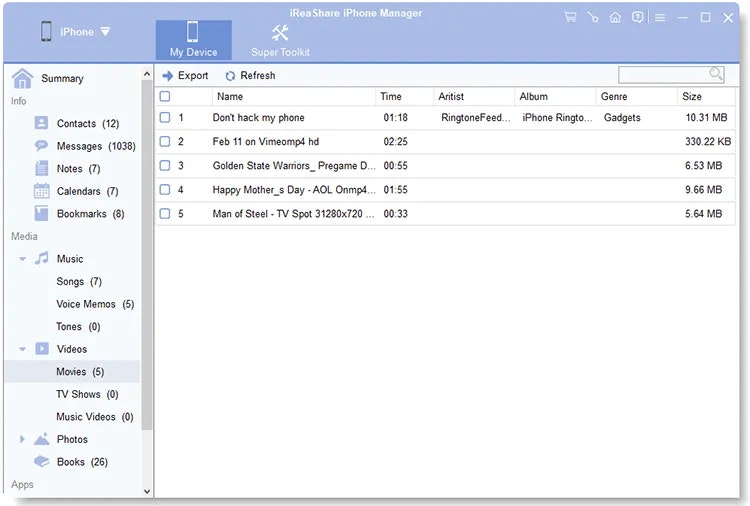Open Voice Memos (5) in sidebar
Image resolution: width=750 pixels, height=506 pixels.
(x=95, y=304)
